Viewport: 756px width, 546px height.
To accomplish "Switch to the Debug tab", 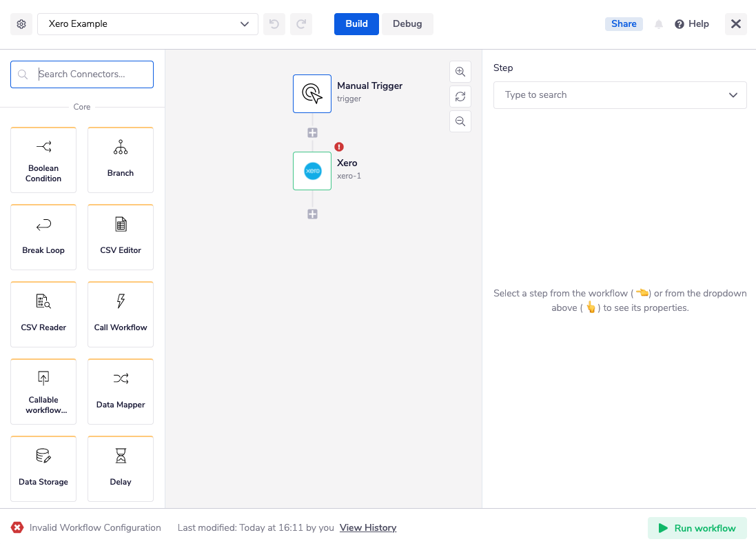I will pos(407,23).
